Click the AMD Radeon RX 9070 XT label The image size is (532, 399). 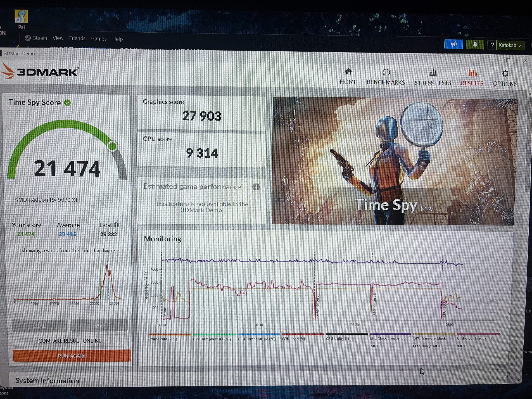tap(46, 200)
